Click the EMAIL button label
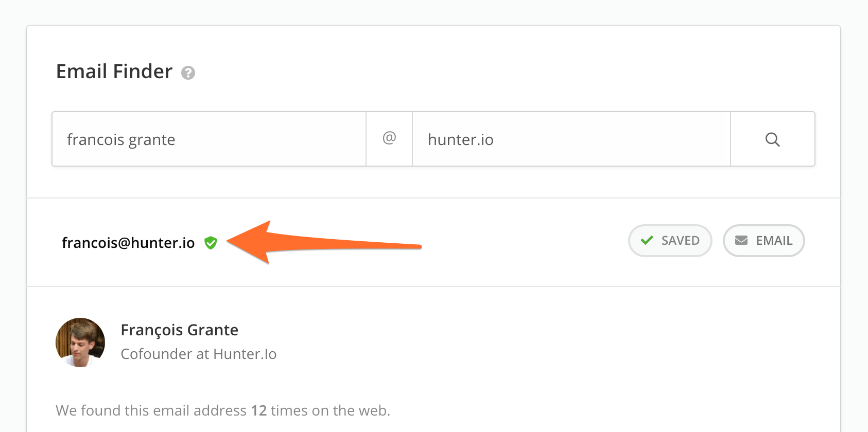Screen dimensions: 868x432 pyautogui.click(x=774, y=241)
